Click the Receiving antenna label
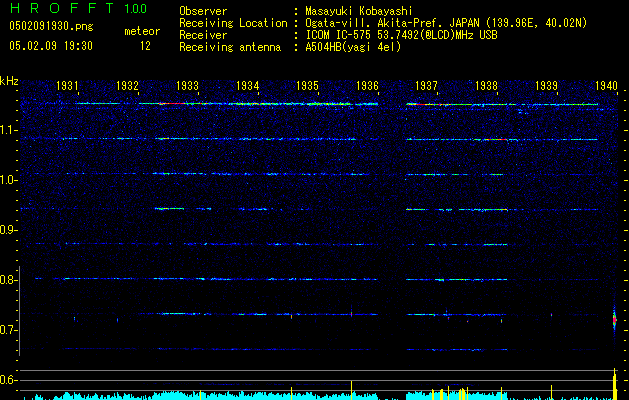The width and height of the screenshot is (629, 400). click(x=230, y=47)
